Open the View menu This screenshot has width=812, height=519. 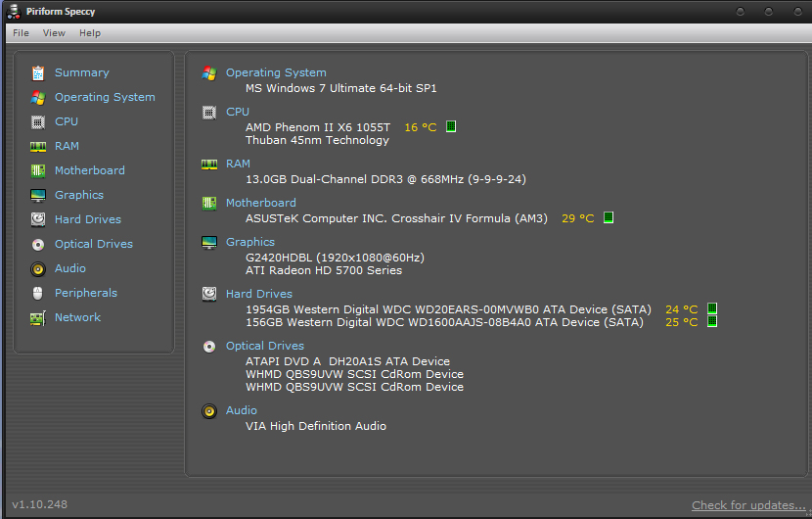54,33
